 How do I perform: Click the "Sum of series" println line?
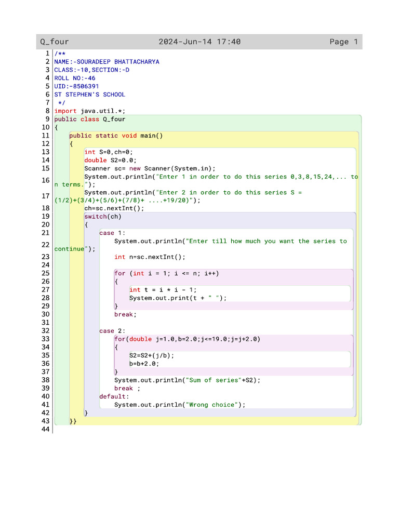click(187, 380)
